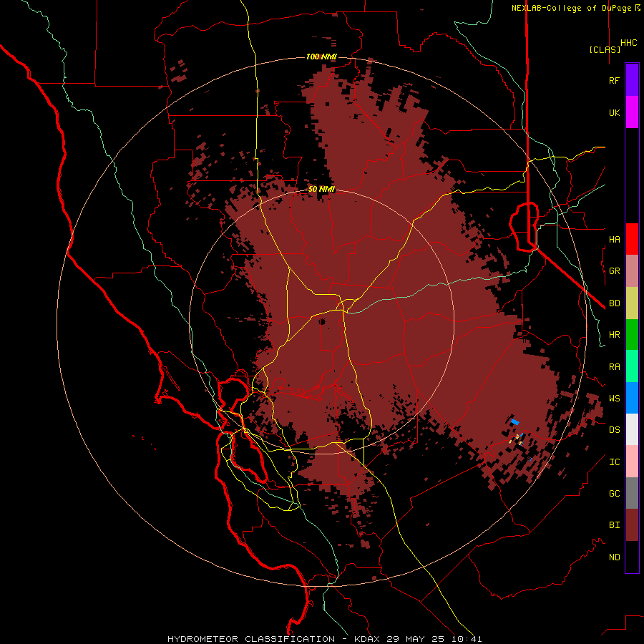This screenshot has width=644, height=644.
Task: Click the UK magenta legend swatch
Action: pyautogui.click(x=632, y=112)
